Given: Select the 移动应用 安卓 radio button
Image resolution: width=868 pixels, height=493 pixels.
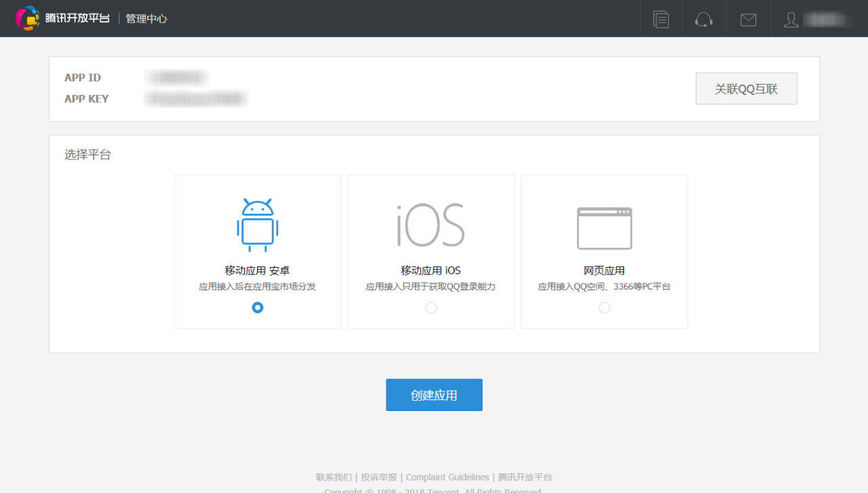Looking at the screenshot, I should (258, 308).
